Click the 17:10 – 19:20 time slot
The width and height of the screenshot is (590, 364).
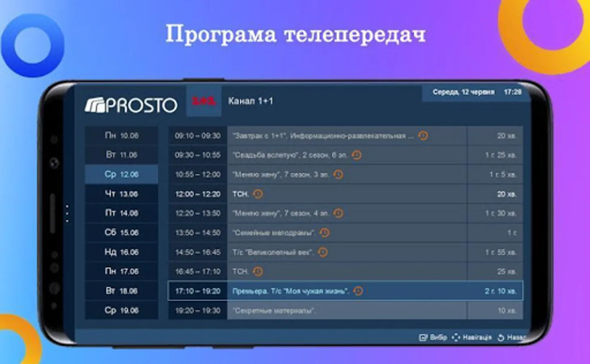tap(198, 291)
